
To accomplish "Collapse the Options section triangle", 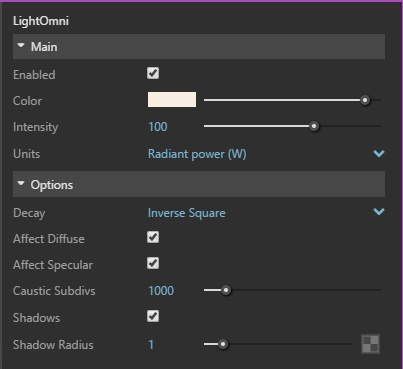I will 21,183.
